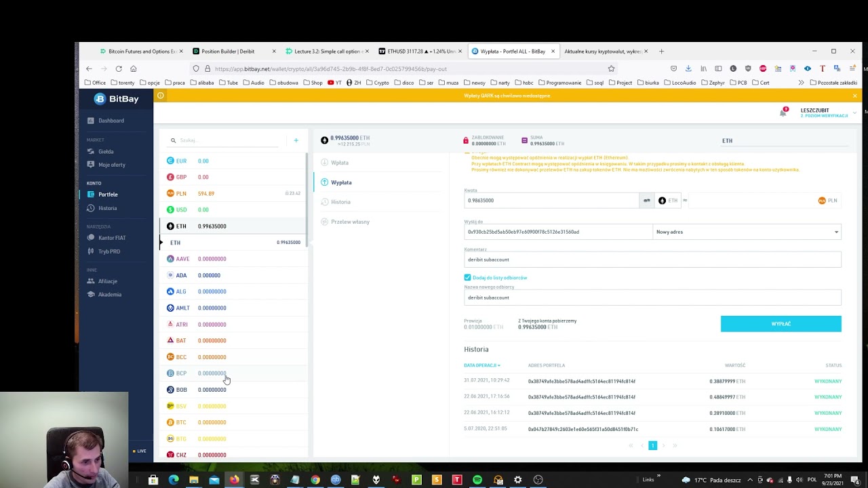This screenshot has height=488, width=868.
Task: Open the Nowy adres dropdown
Action: tap(747, 232)
